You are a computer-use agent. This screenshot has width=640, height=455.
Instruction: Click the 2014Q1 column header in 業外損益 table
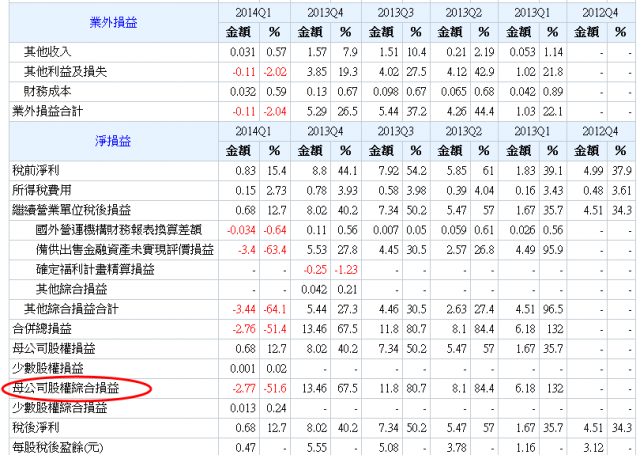coord(253,13)
